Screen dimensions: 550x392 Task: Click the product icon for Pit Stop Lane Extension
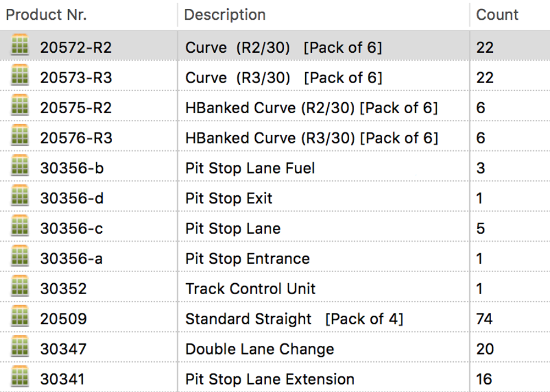19,378
